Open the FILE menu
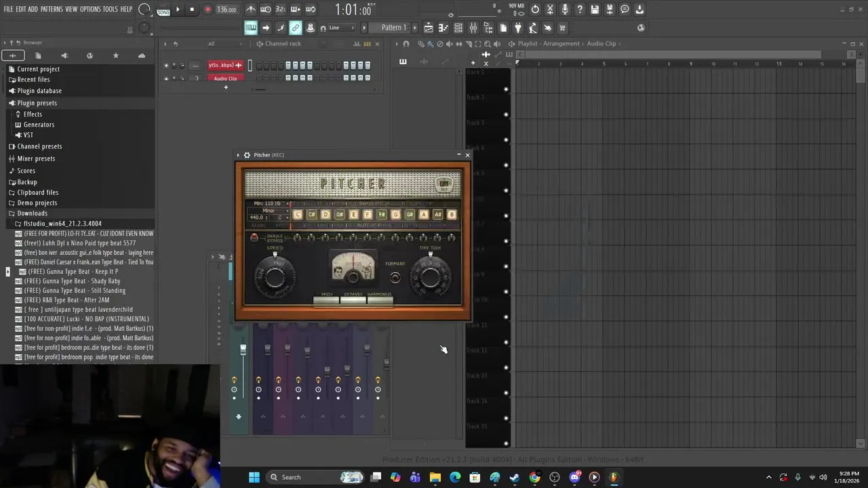This screenshot has width=868, height=488. [x=8, y=9]
